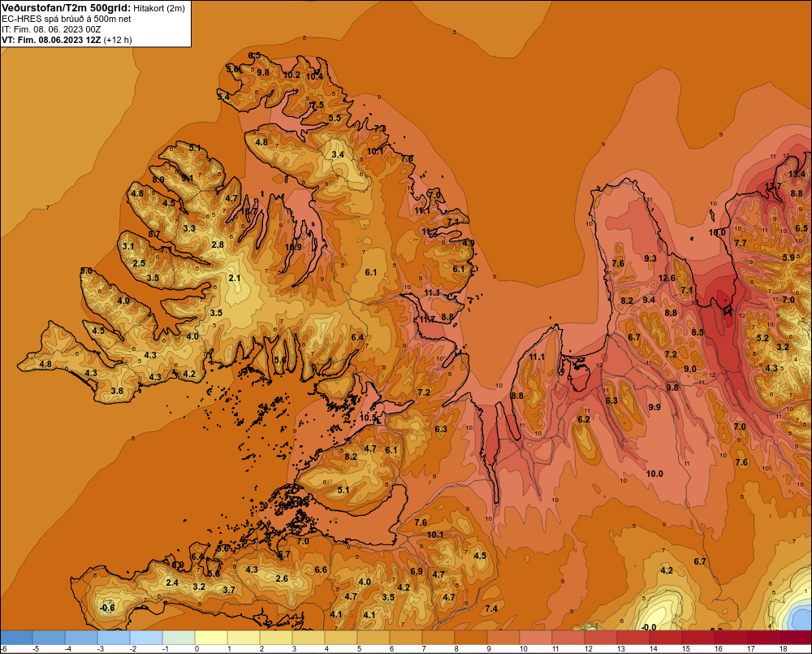
Task: Click the 5.0 temperature label
Action: tap(87, 271)
